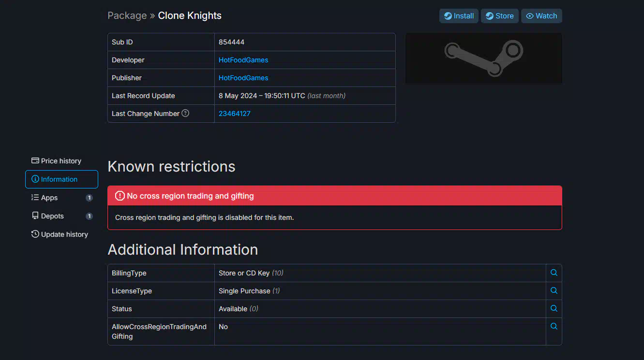Click help icon beside Last Change Number
Viewport: 644px width, 360px height.
(185, 113)
